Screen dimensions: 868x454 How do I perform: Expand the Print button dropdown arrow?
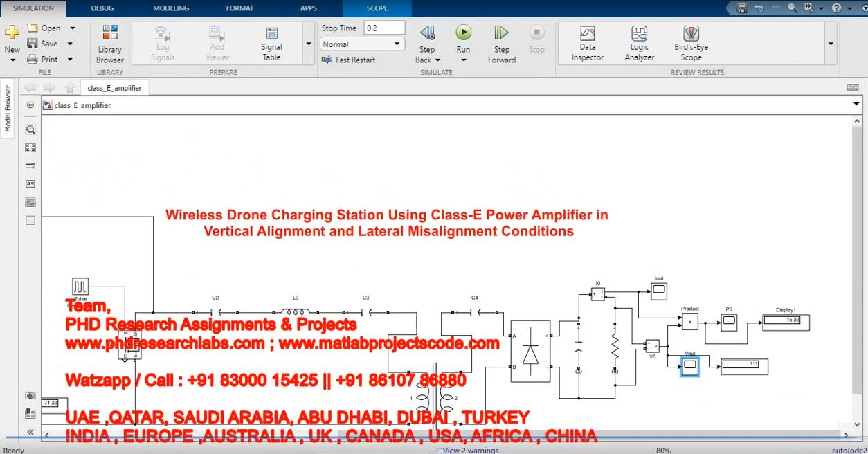pyautogui.click(x=71, y=60)
